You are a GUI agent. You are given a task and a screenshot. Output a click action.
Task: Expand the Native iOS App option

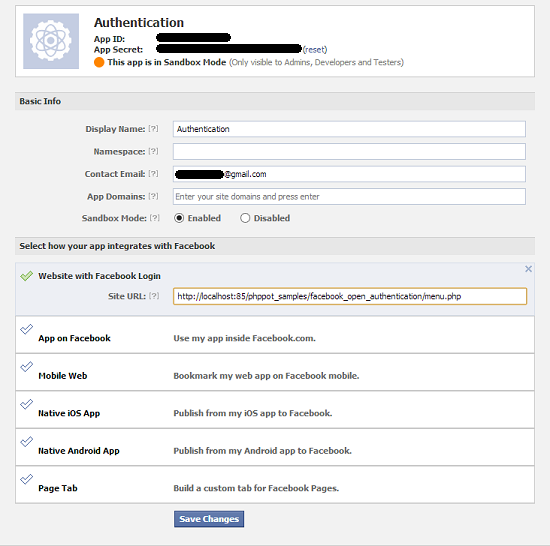click(275, 410)
